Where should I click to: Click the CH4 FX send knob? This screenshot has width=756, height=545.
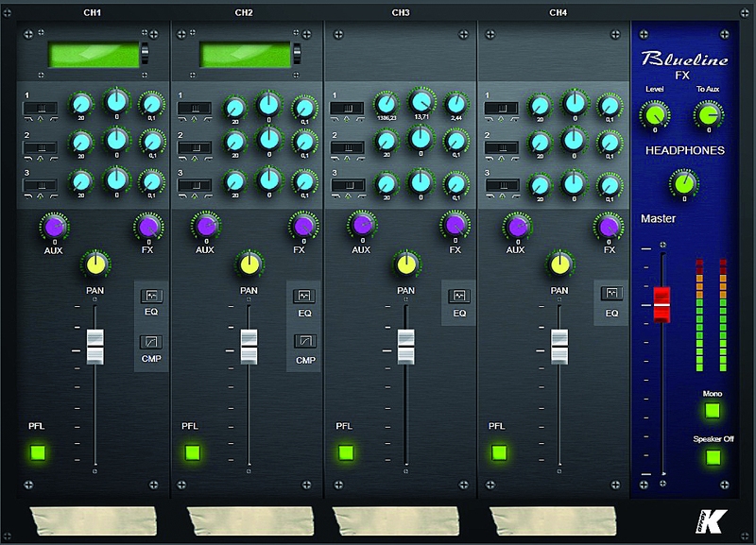609,227
